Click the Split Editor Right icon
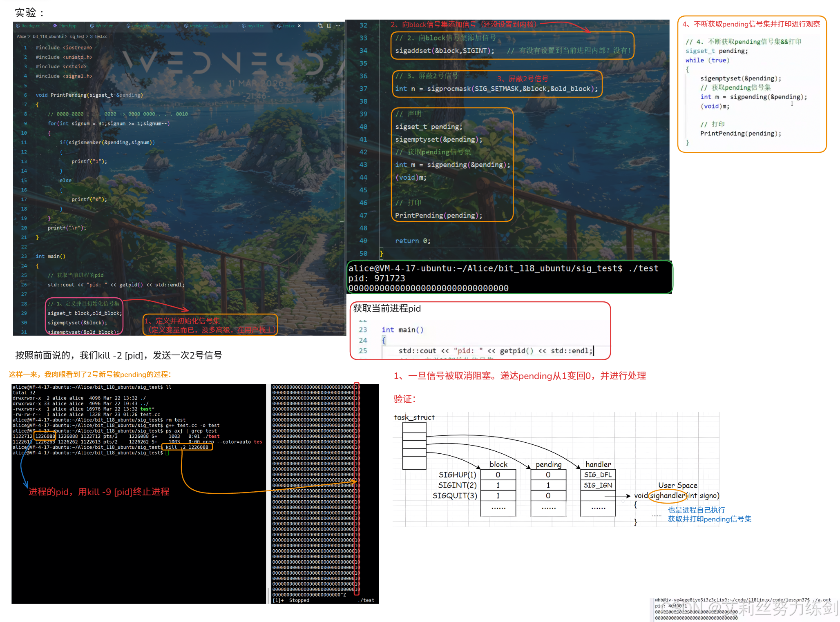This screenshot has height=622, width=840. click(x=329, y=26)
